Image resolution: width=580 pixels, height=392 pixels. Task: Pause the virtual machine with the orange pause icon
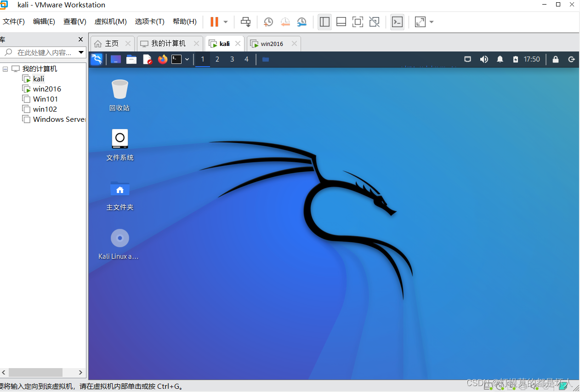pos(214,22)
